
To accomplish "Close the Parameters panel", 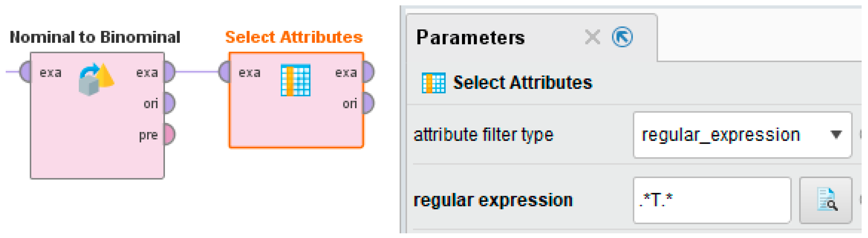I will click(x=592, y=37).
